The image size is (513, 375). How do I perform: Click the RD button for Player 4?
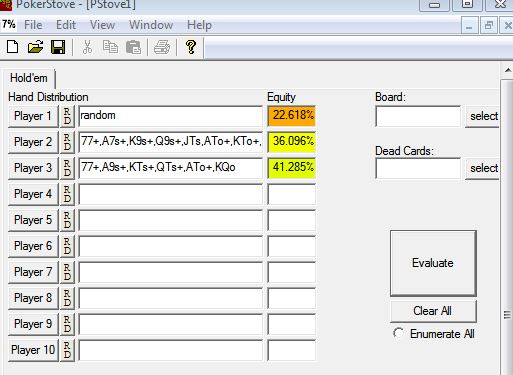(x=67, y=194)
